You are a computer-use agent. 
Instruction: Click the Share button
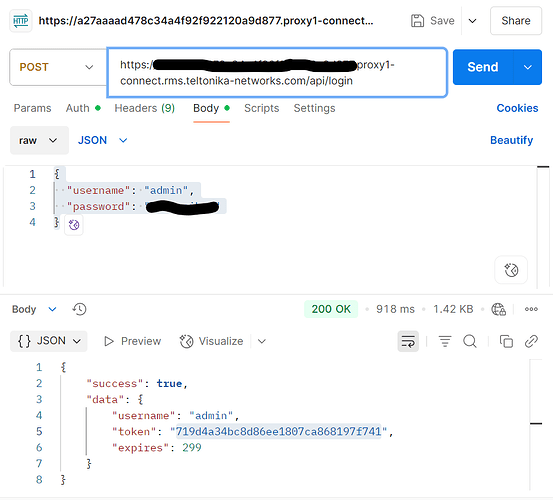516,21
